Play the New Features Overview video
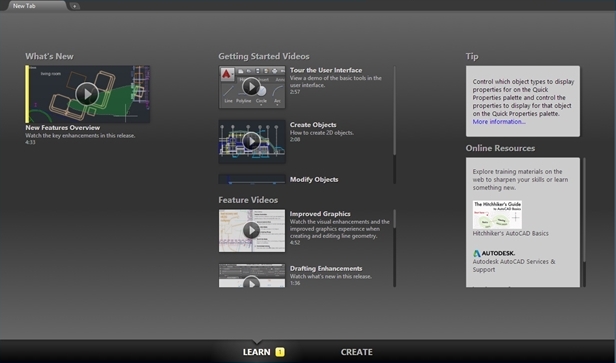This screenshot has height=363, width=616. (87, 94)
